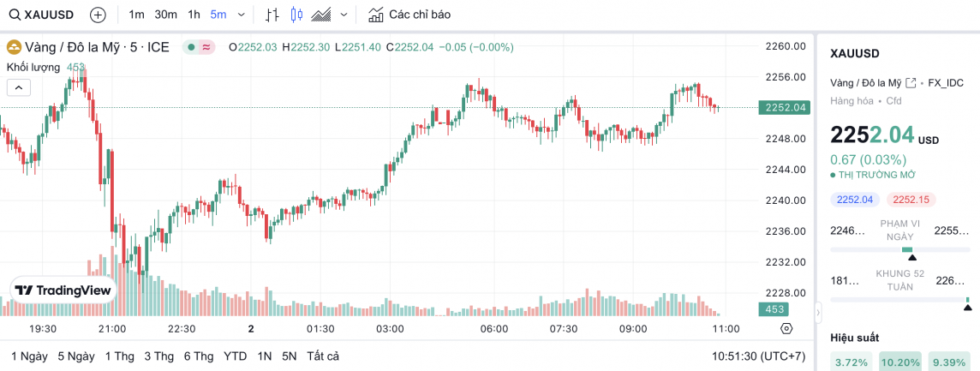Click the external link icon beside Vàng / Đô la Mỹ
Viewport: 980px width, 371px height.
[x=910, y=83]
